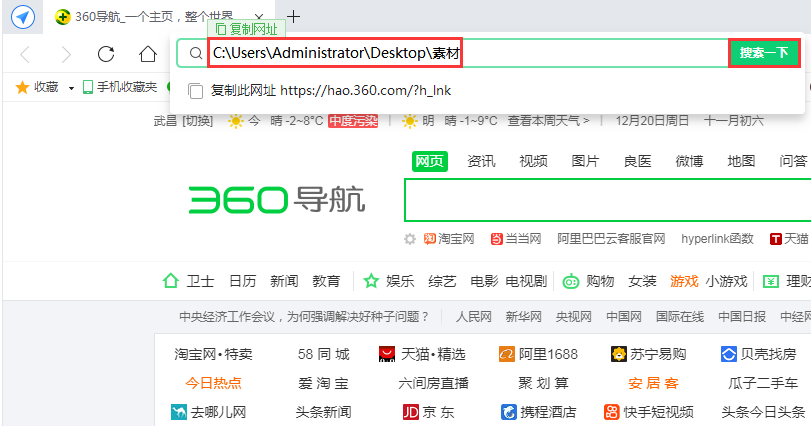Open the 日历 category link

(243, 281)
